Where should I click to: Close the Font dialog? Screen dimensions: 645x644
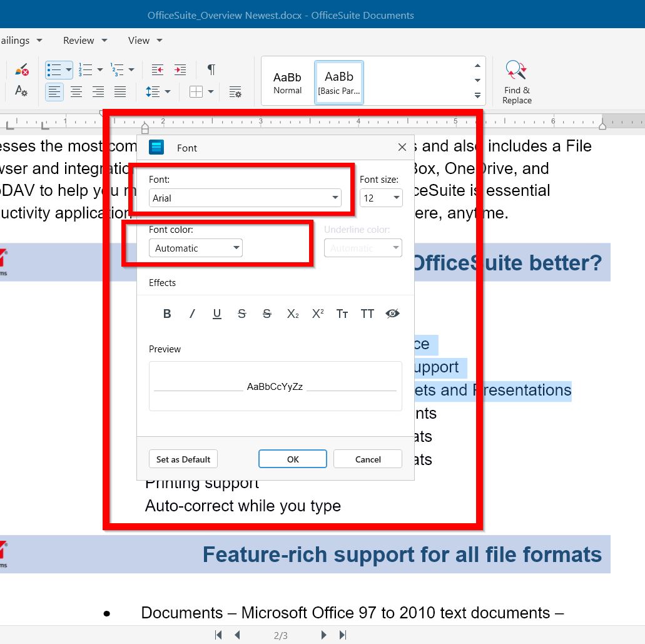click(402, 147)
